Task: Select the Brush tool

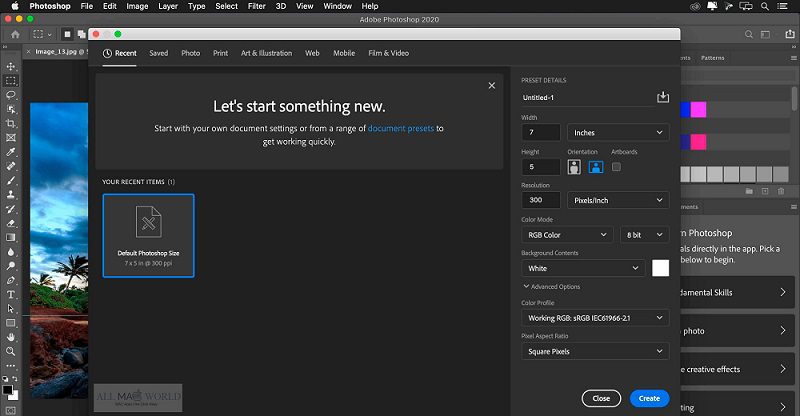Action: click(11, 180)
